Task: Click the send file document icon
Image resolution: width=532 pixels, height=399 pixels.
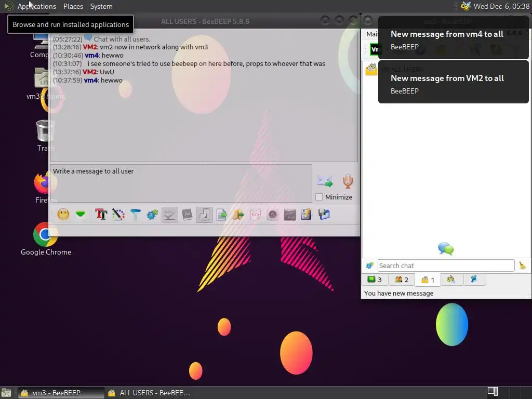Action: point(221,215)
